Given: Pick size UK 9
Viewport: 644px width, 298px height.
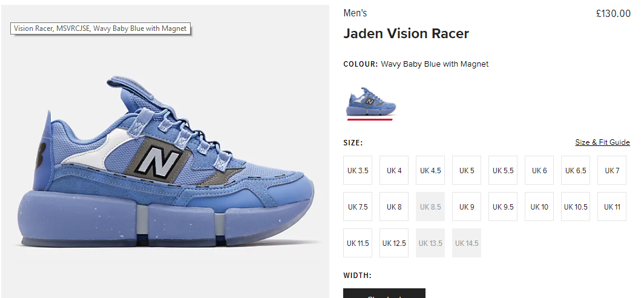Looking at the screenshot, I should tap(467, 207).
